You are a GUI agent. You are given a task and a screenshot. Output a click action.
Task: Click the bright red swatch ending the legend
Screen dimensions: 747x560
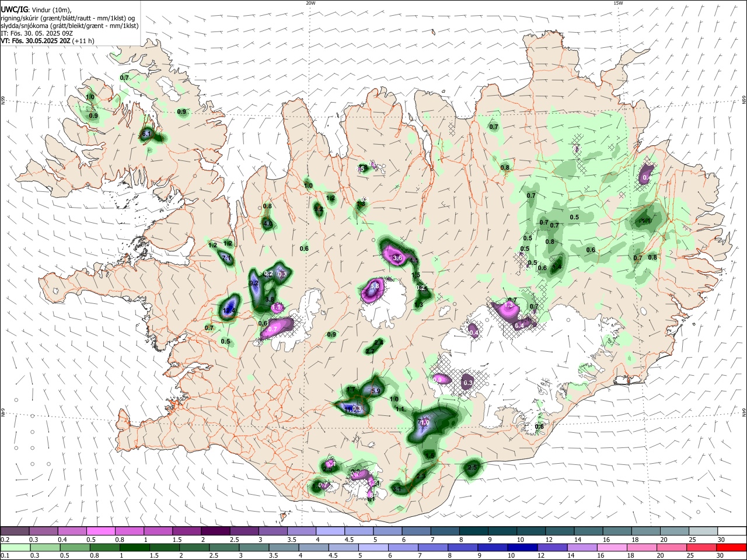pos(732,547)
